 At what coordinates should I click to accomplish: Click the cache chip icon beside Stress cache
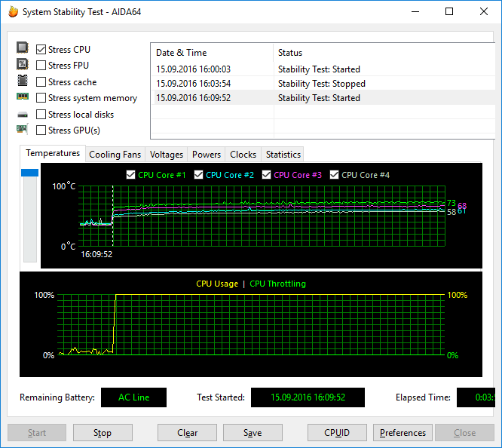pos(22,80)
